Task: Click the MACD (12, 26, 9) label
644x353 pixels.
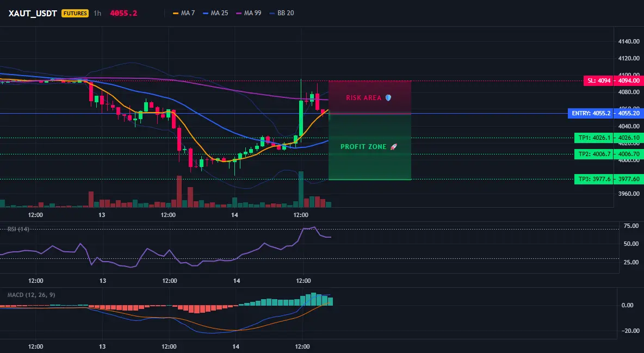Action: tap(31, 295)
